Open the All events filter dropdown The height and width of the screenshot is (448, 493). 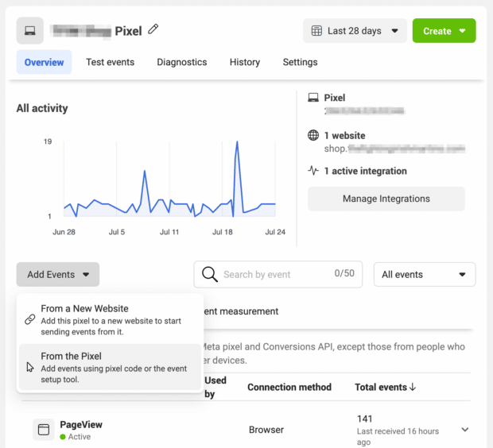[425, 274]
